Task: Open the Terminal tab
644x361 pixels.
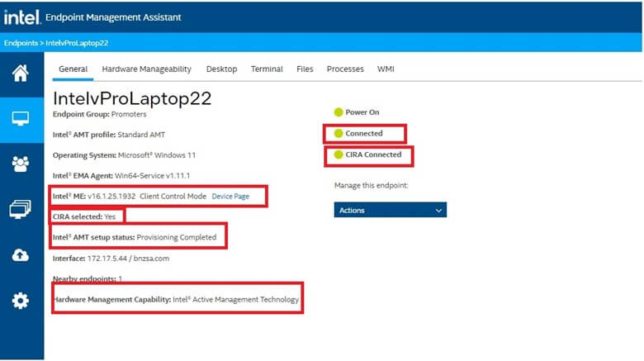Action: (x=267, y=69)
